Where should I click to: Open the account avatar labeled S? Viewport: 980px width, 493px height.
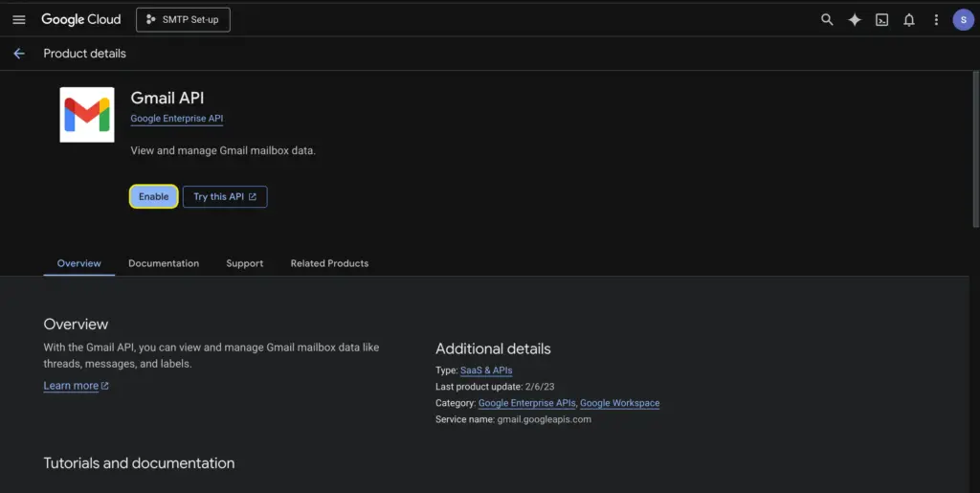pyautogui.click(x=963, y=20)
